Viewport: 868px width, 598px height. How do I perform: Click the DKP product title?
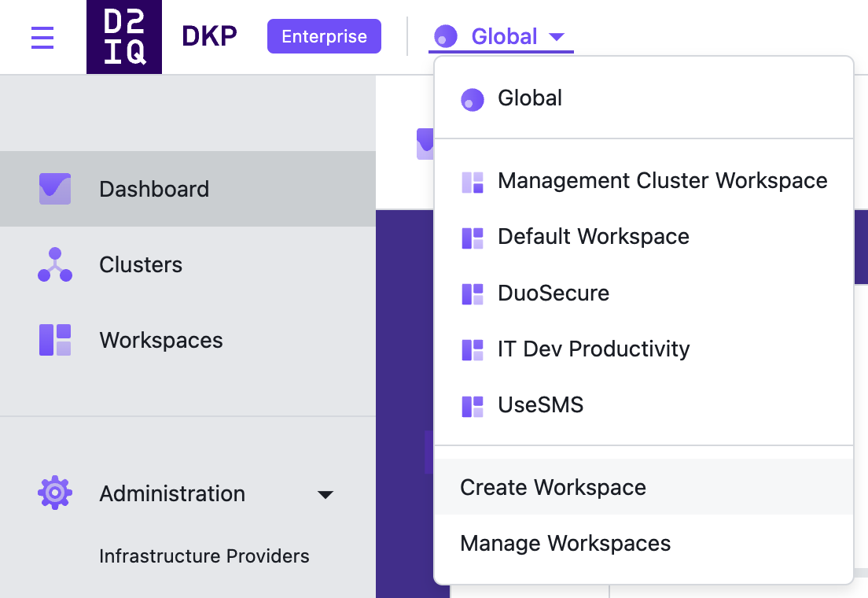coord(209,36)
